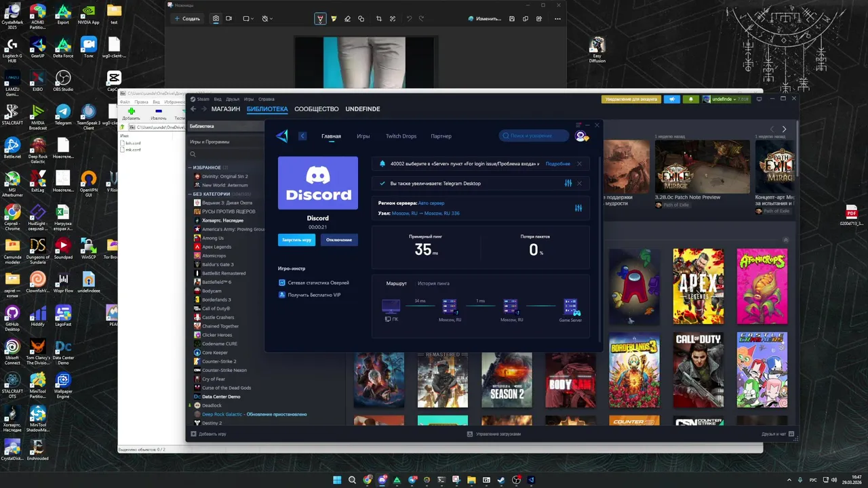Open the Twitch Drops tab
Viewport: 868px width, 488px height.
401,136
